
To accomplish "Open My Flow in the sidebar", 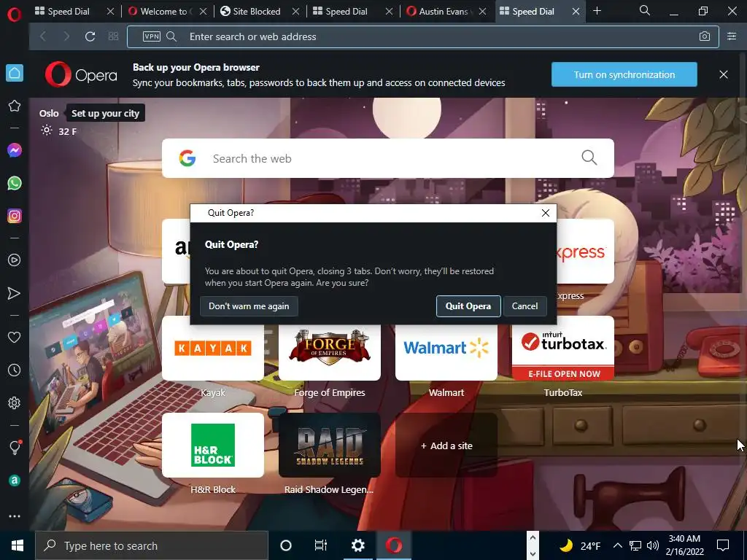I will coord(15,293).
